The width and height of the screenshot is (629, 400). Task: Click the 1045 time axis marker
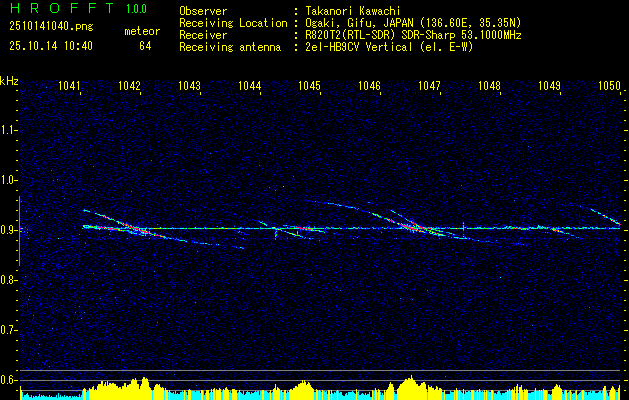click(x=310, y=85)
